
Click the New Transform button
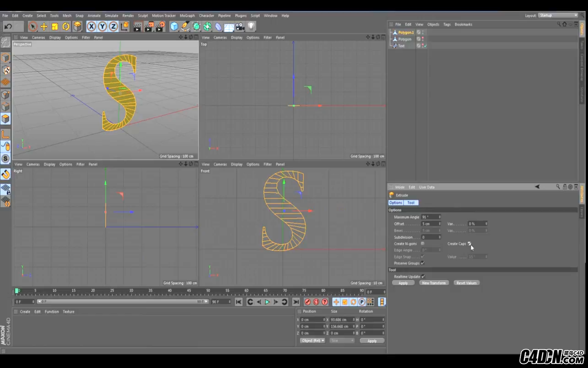click(x=434, y=283)
